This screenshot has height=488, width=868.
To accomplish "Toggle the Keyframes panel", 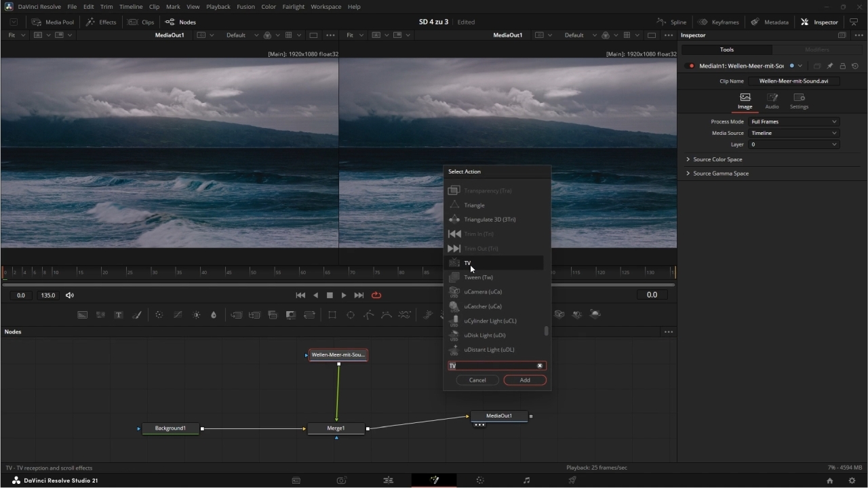I will pyautogui.click(x=719, y=22).
